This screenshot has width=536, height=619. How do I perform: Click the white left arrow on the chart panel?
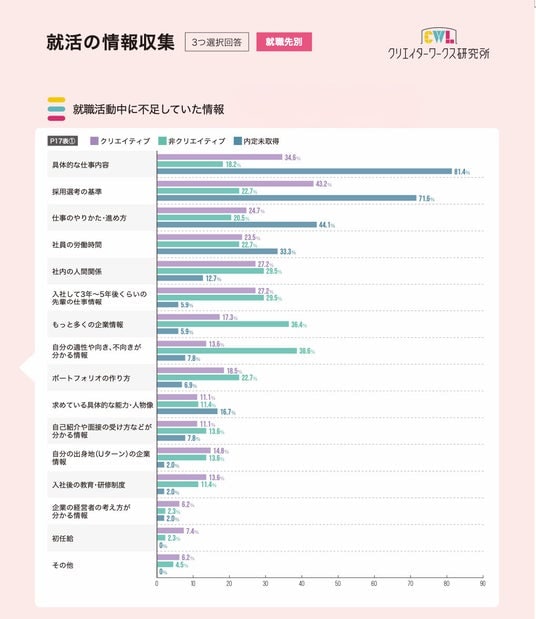(27, 368)
